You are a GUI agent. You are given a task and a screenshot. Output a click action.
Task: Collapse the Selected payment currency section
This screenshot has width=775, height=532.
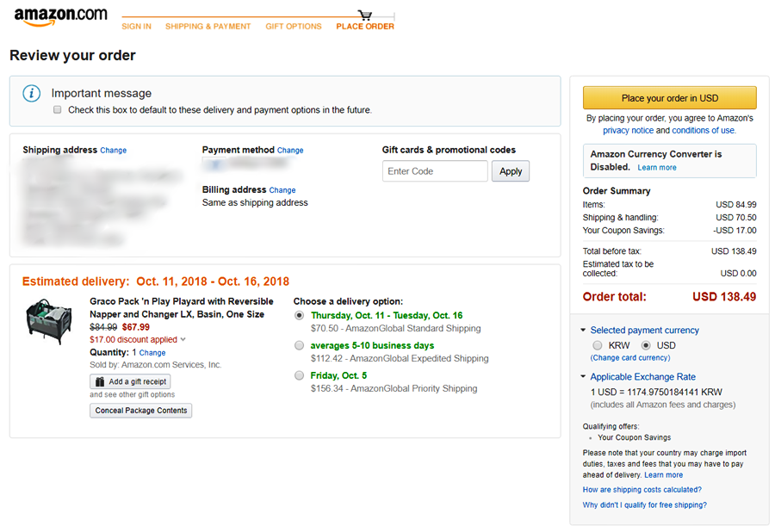click(x=583, y=331)
